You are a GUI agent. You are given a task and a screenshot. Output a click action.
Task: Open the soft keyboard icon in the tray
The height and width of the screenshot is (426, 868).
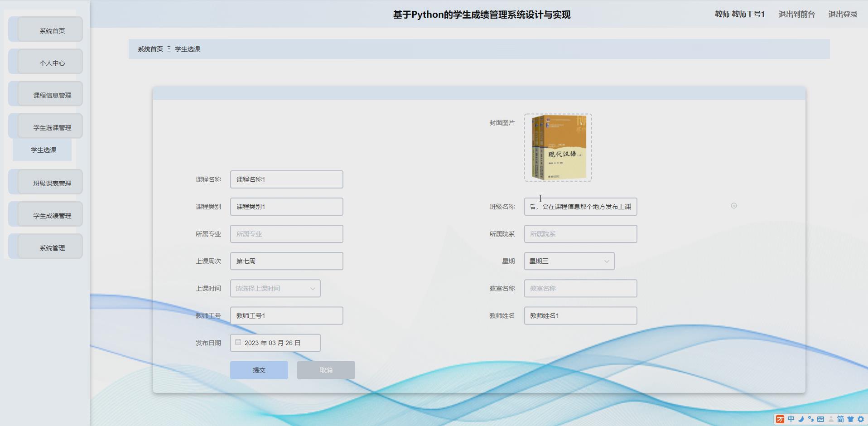point(820,420)
